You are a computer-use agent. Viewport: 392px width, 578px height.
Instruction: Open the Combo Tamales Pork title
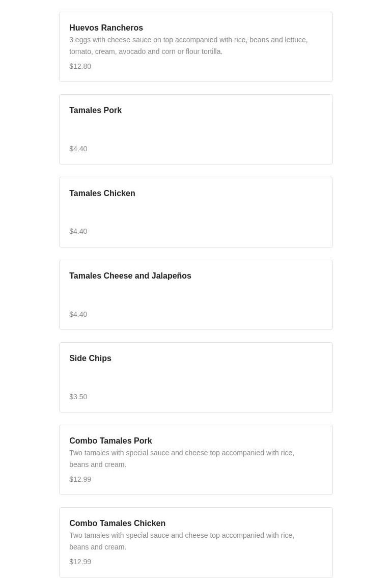pos(110,441)
